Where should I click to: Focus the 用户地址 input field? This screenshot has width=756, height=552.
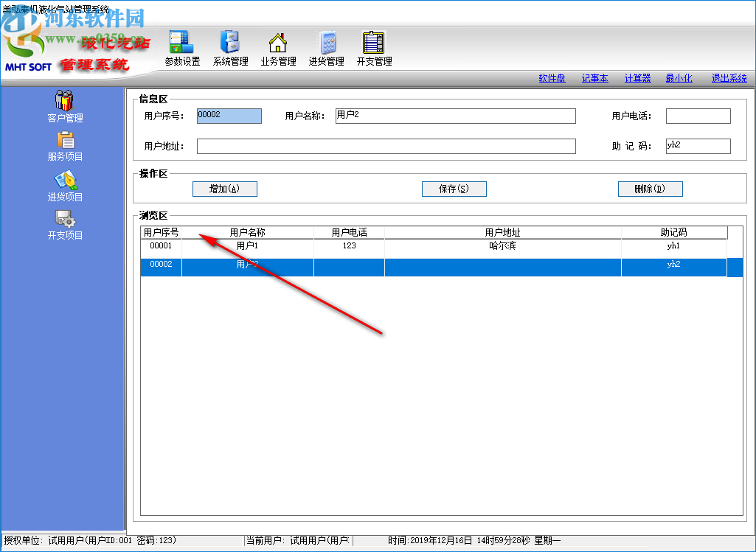point(386,147)
